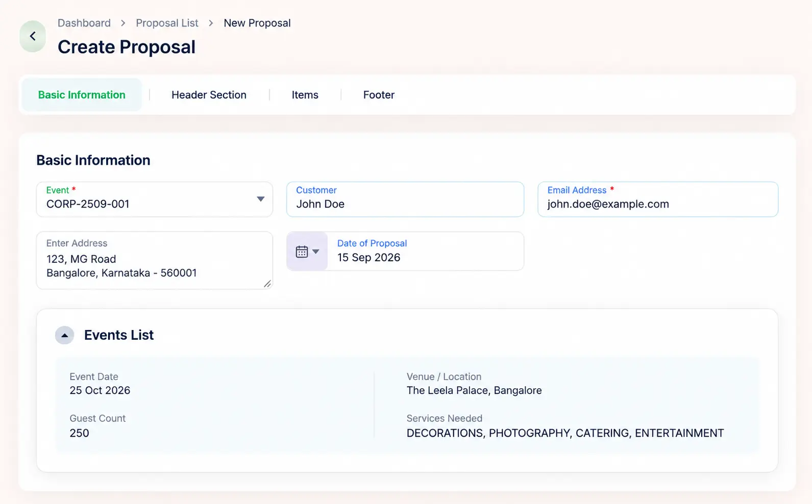Click the Services Needed label

pyautogui.click(x=445, y=418)
